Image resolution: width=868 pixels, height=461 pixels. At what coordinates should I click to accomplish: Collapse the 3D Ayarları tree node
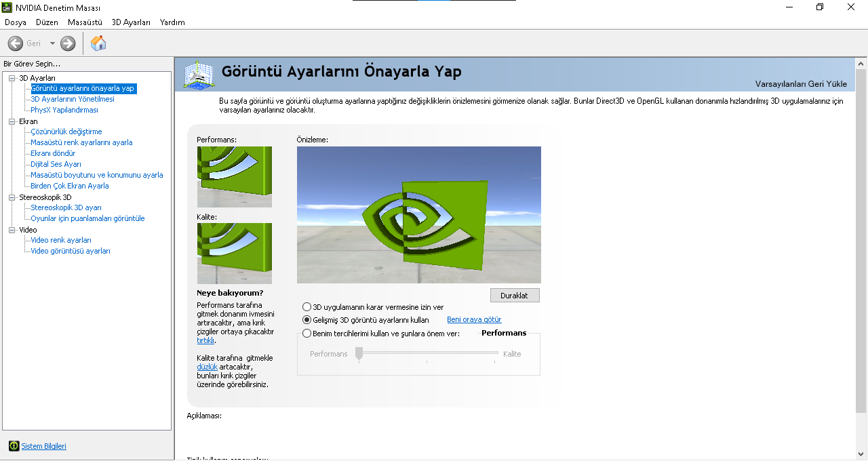(12, 78)
